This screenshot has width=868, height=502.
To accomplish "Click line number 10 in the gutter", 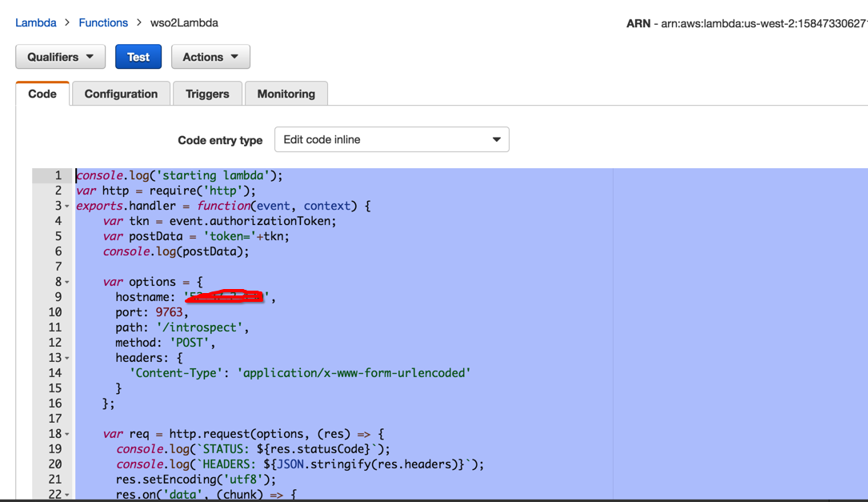I will (55, 312).
